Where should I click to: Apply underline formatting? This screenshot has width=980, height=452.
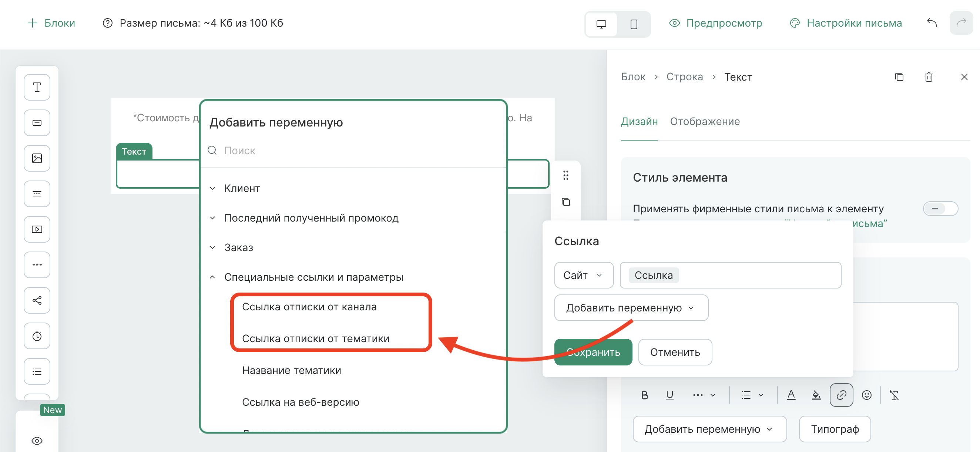point(669,395)
